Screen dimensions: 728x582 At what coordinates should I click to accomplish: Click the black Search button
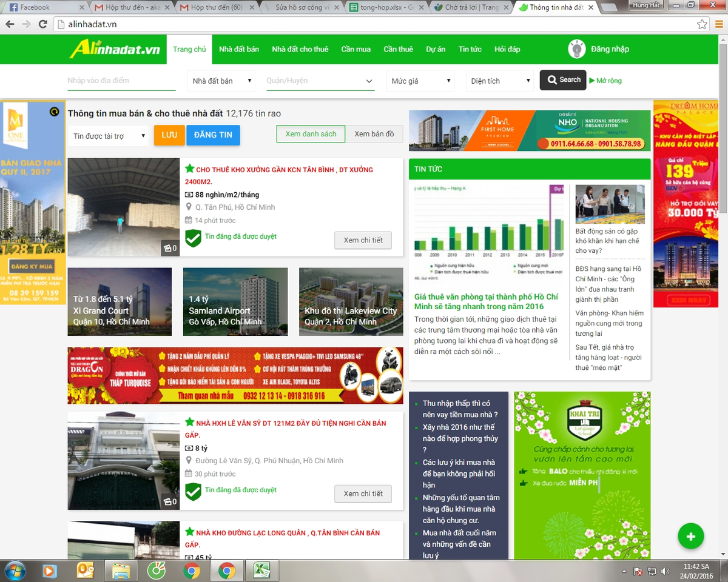(x=563, y=80)
